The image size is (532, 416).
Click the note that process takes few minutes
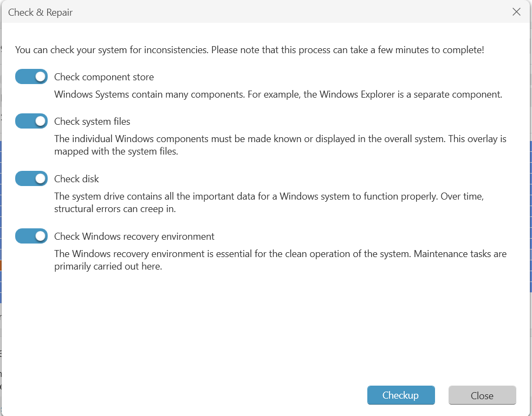click(x=347, y=50)
